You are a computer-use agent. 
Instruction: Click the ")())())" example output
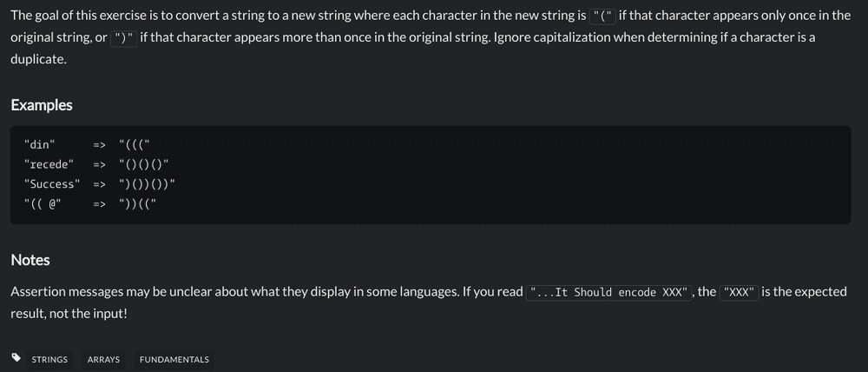pos(148,184)
